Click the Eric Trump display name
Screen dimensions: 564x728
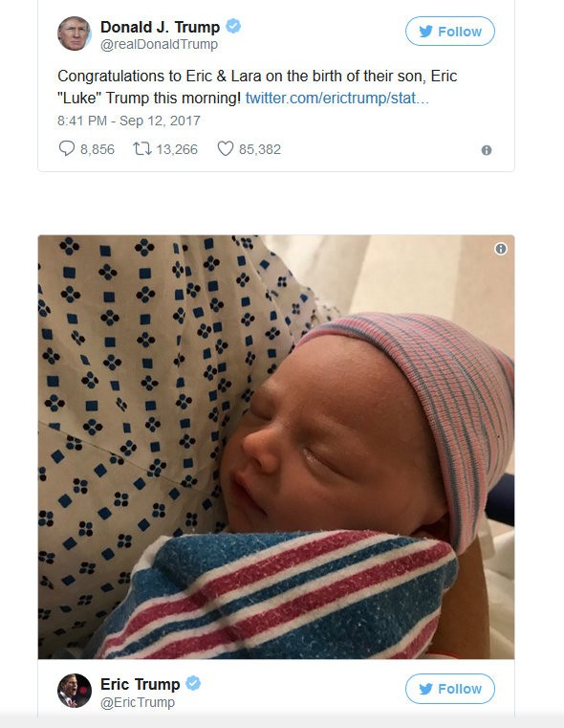click(141, 684)
